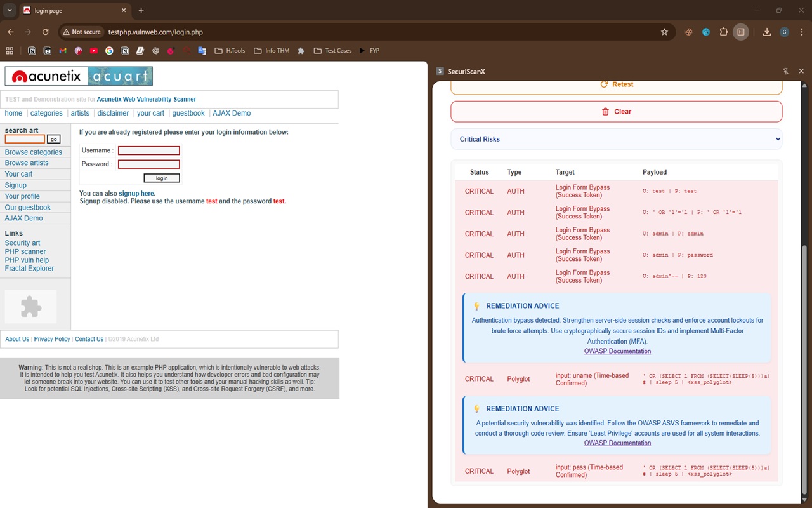Open the H.Tools bookmark folder

point(230,51)
